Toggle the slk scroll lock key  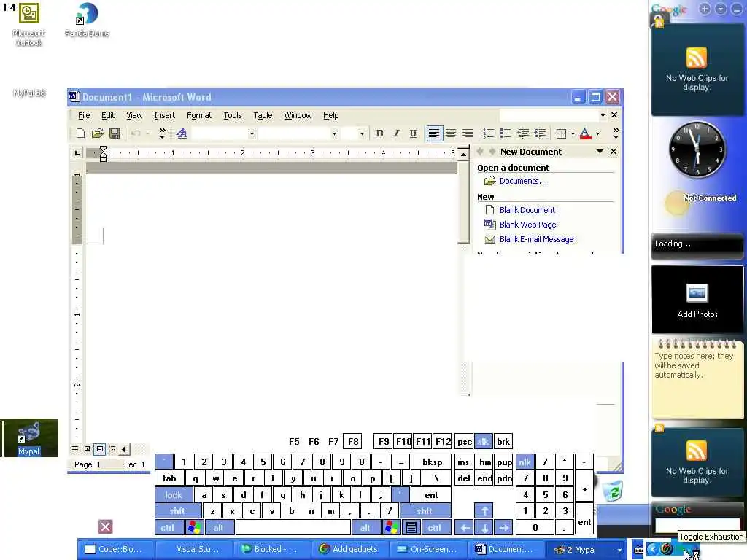click(483, 441)
